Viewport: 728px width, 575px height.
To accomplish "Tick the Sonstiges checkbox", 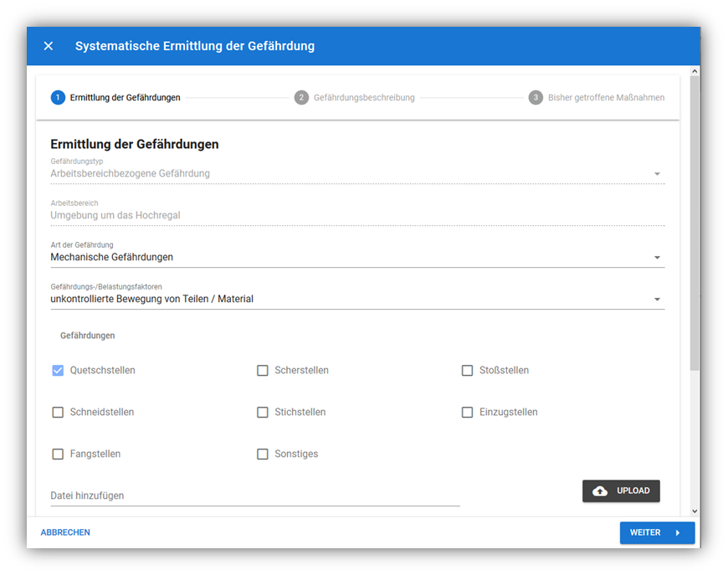I will [x=263, y=454].
